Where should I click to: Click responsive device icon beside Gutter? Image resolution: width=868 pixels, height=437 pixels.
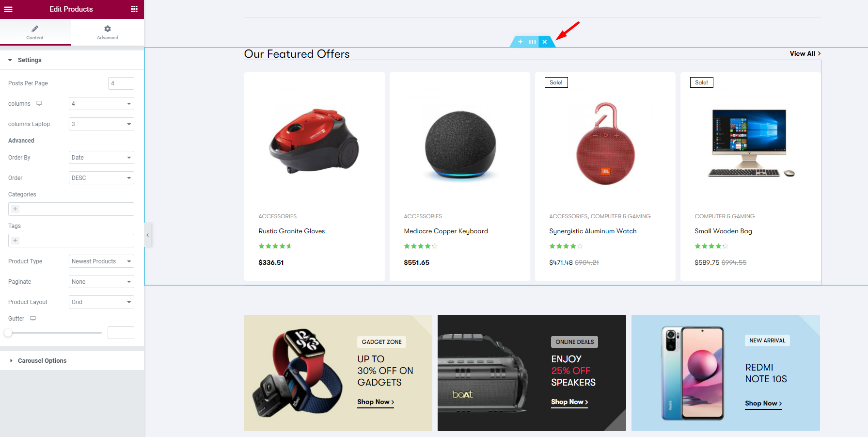click(x=33, y=319)
